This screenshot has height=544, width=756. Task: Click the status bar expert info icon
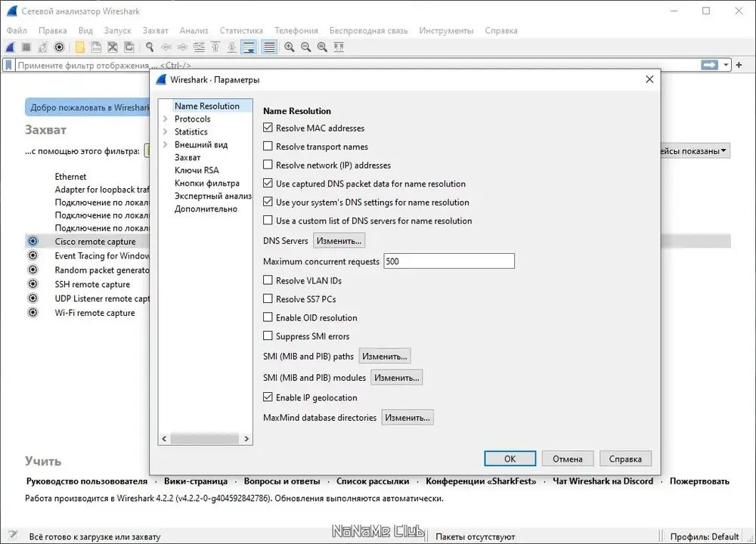[x=13, y=535]
